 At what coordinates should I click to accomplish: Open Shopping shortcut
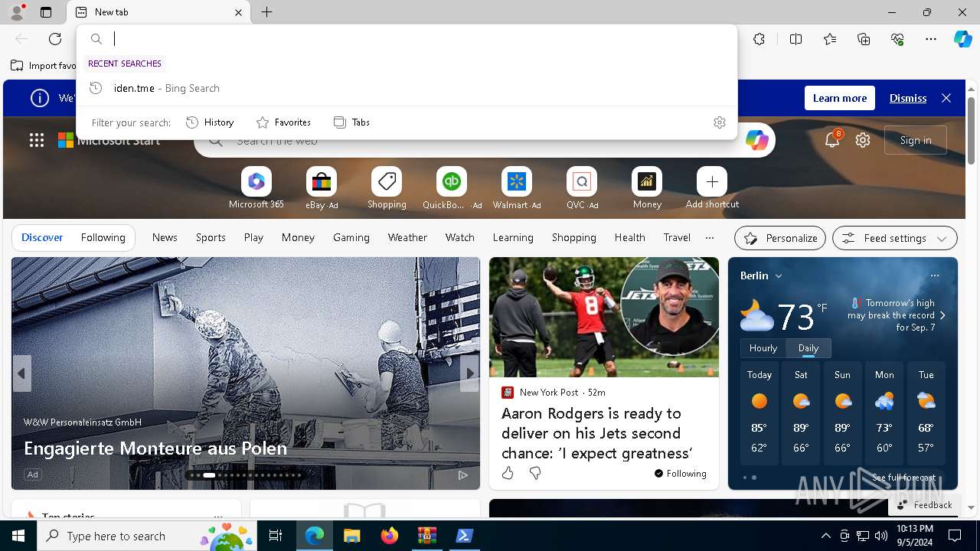[387, 188]
